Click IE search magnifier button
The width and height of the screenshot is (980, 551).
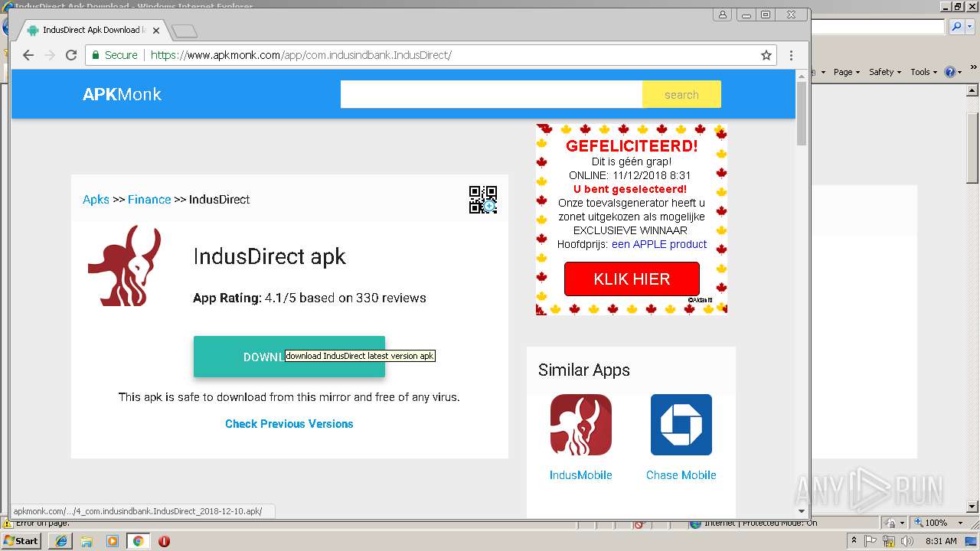pos(956,27)
